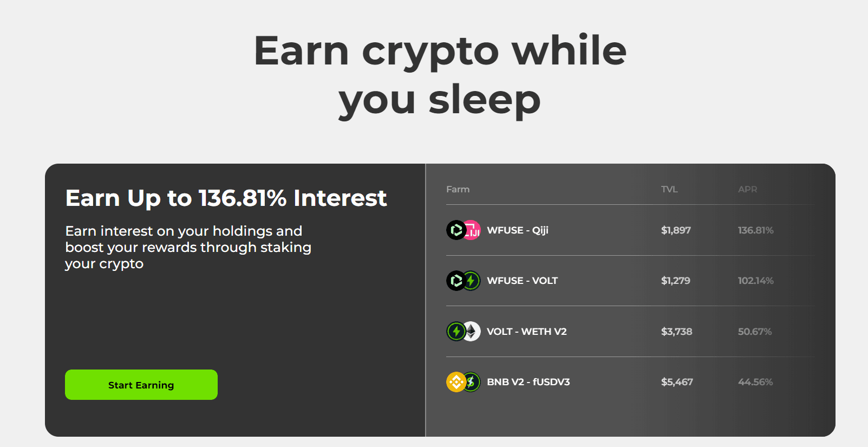Click the Fuse icon in the WFUSE - VOLT row
This screenshot has height=447, width=868.
click(456, 281)
